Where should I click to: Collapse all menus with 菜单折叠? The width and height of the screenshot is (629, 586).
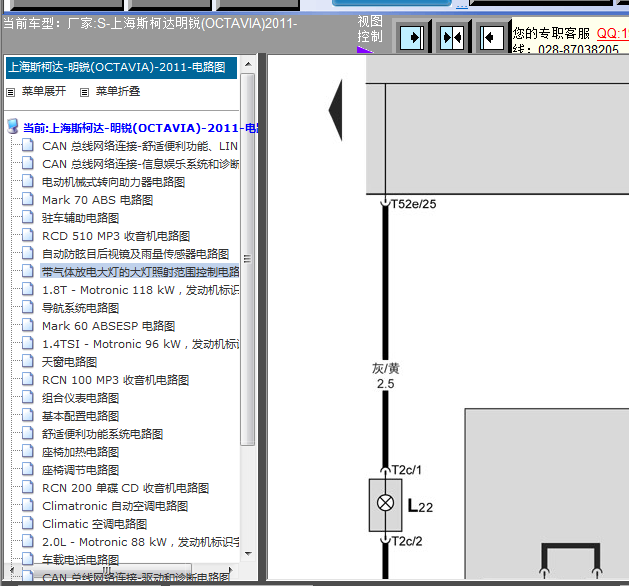pyautogui.click(x=118, y=91)
